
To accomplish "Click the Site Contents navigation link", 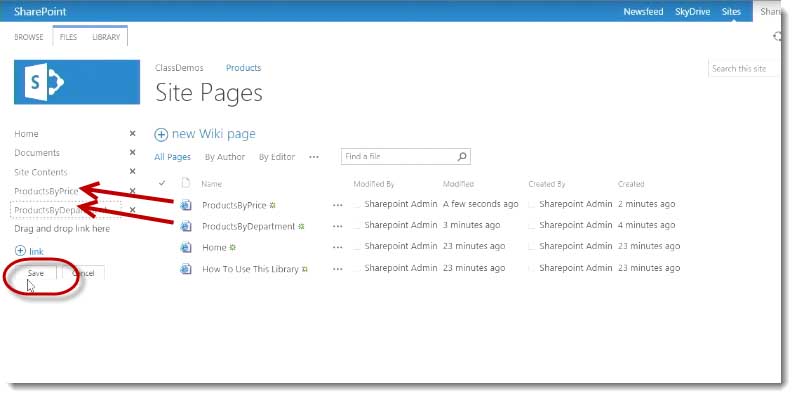I will pos(41,172).
